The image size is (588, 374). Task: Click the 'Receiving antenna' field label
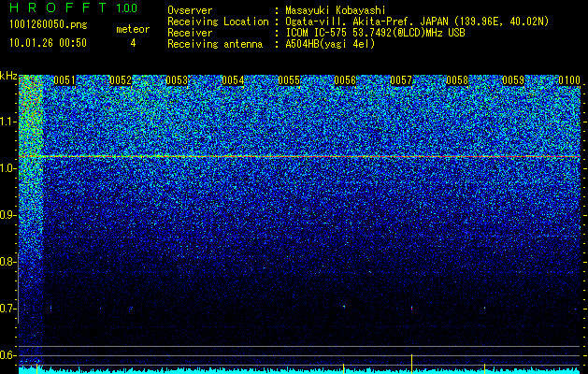(215, 44)
